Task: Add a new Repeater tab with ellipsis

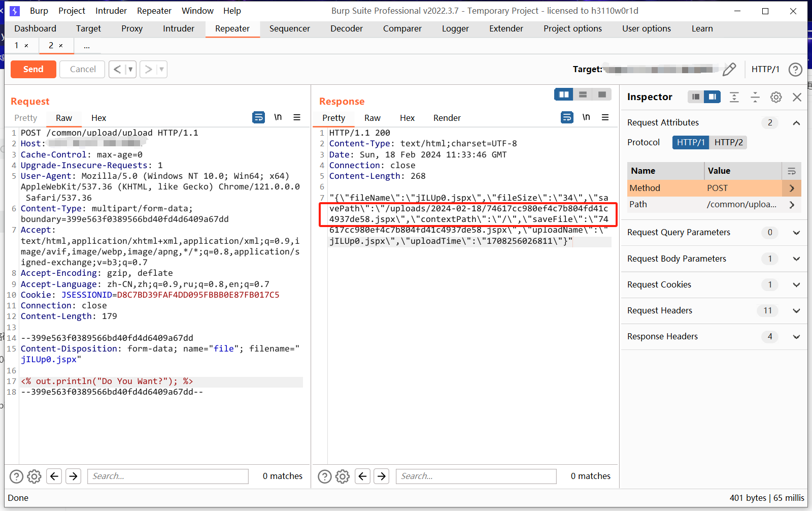Action: click(x=87, y=46)
